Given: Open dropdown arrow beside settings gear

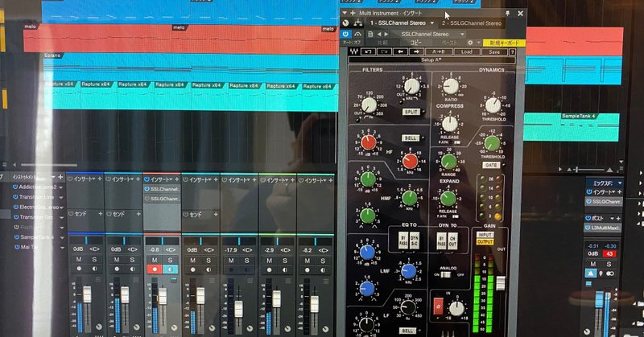Looking at the screenshot, I should 478,43.
